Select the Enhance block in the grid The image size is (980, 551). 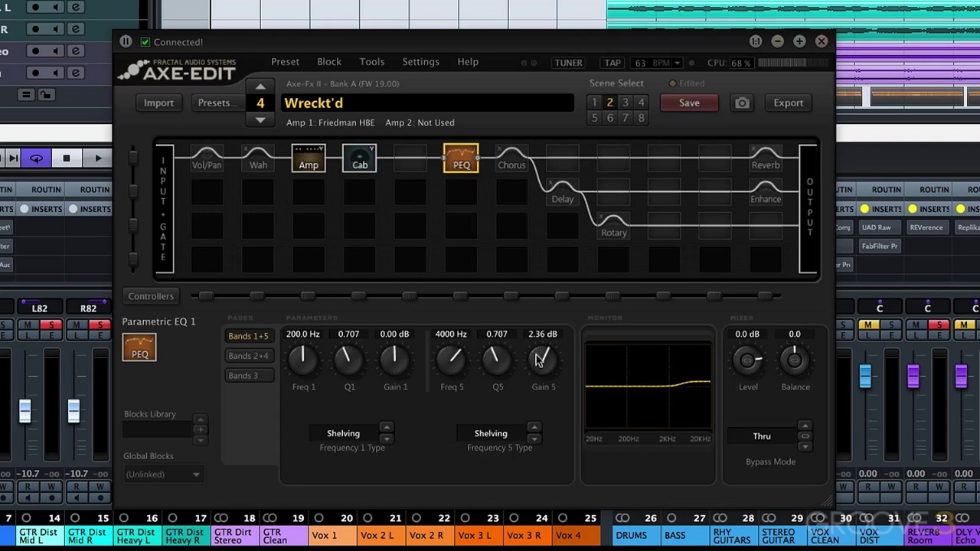coord(766,191)
